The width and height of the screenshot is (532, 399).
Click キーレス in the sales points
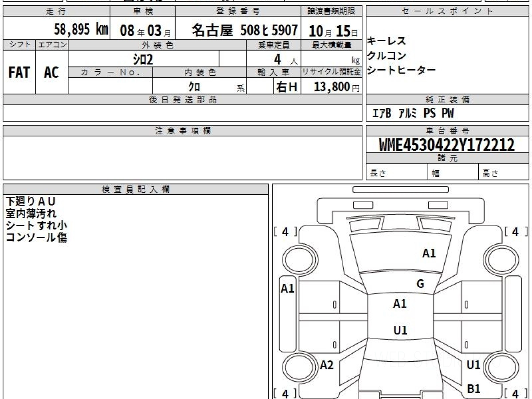click(x=387, y=41)
